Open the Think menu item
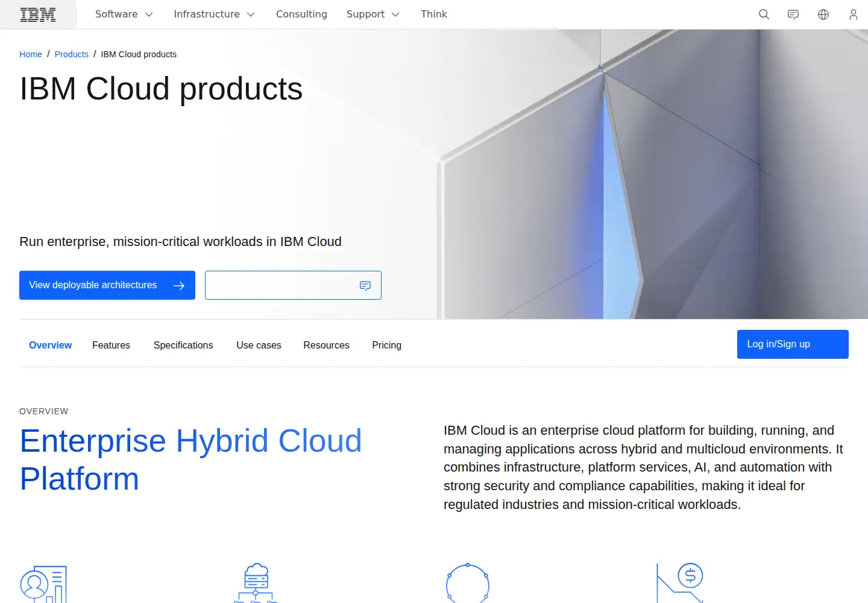The width and height of the screenshot is (868, 603). point(434,14)
